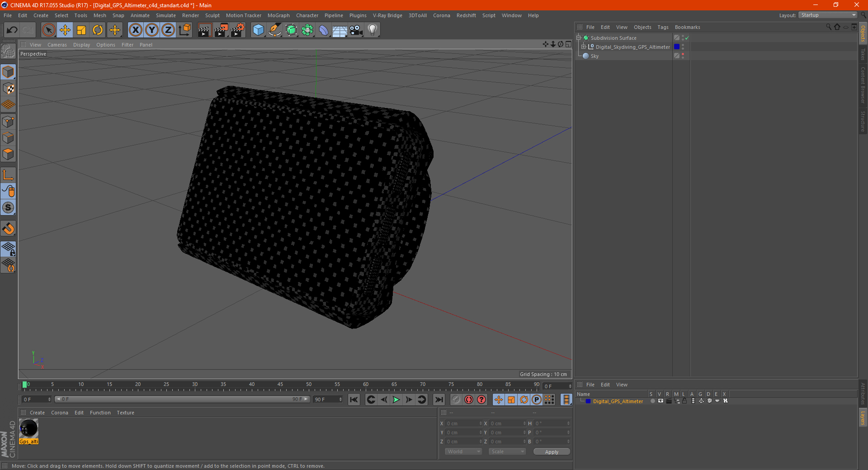Click the Undo arrow icon
The width and height of the screenshot is (868, 470).
12,30
